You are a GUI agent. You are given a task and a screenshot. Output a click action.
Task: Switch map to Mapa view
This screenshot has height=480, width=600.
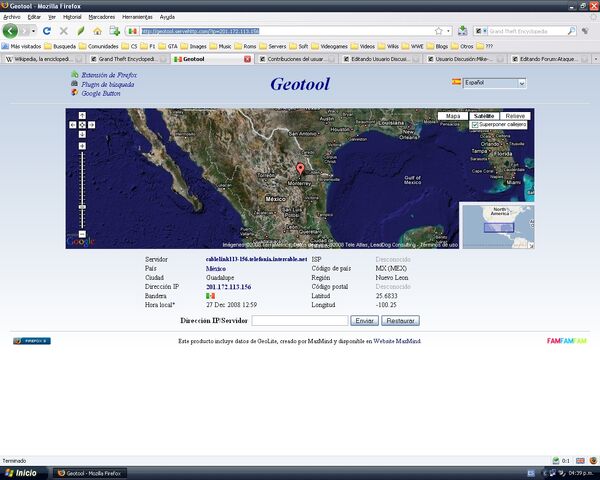pyautogui.click(x=453, y=116)
